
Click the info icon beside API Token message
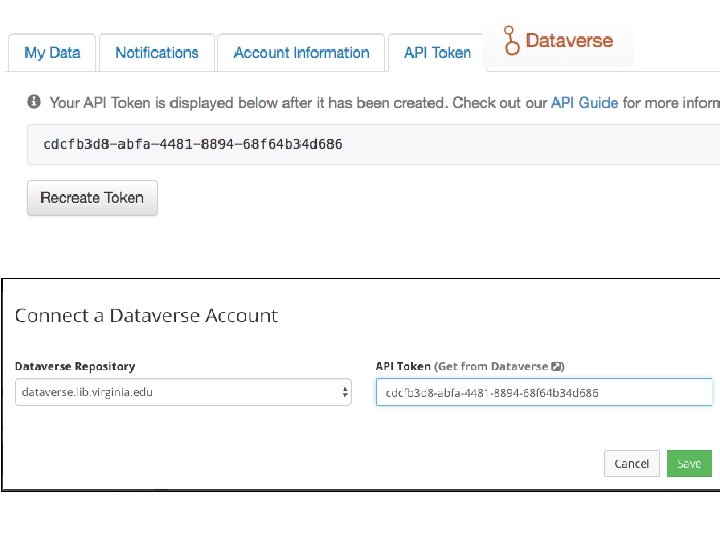tap(34, 101)
